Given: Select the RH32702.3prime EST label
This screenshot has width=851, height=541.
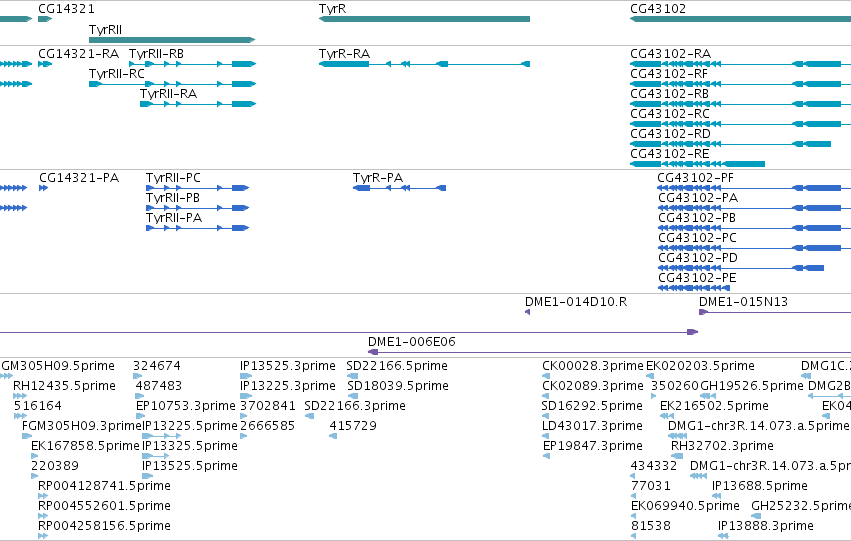Looking at the screenshot, I should tap(722, 447).
